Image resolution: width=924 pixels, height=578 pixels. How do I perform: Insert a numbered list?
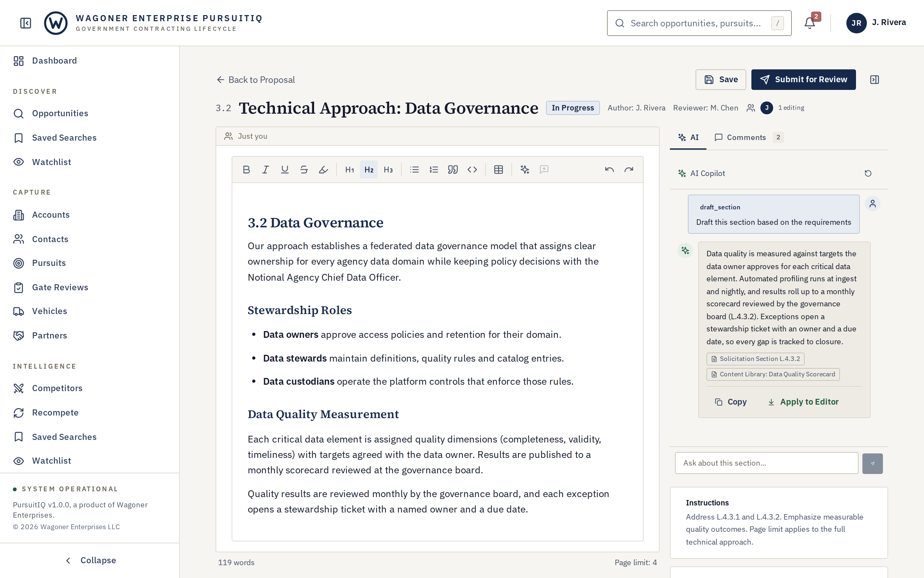(x=434, y=169)
